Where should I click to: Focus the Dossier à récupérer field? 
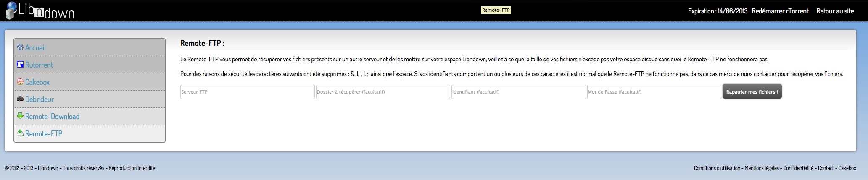(x=383, y=92)
